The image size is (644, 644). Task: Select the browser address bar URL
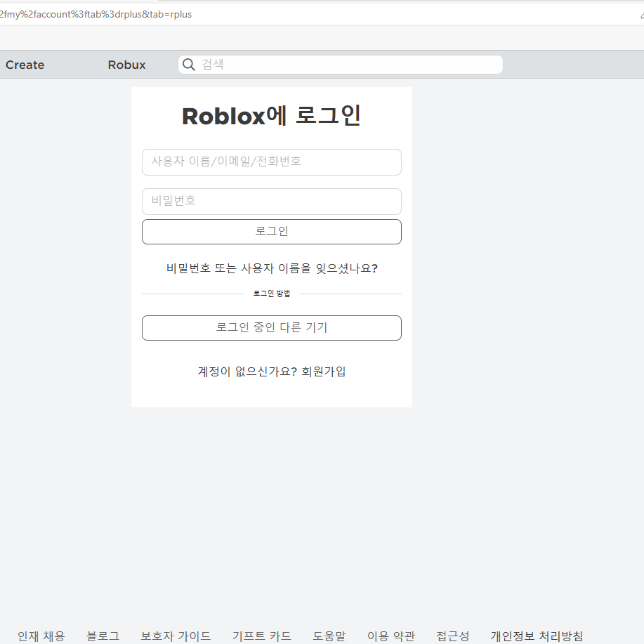point(96,14)
